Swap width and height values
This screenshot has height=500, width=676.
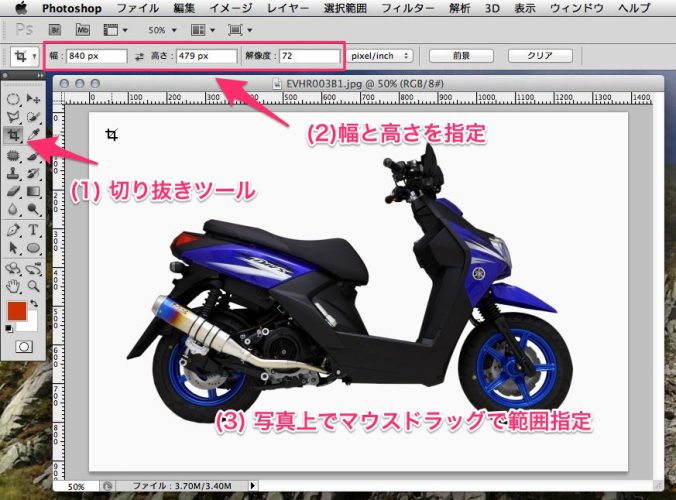tap(139, 56)
